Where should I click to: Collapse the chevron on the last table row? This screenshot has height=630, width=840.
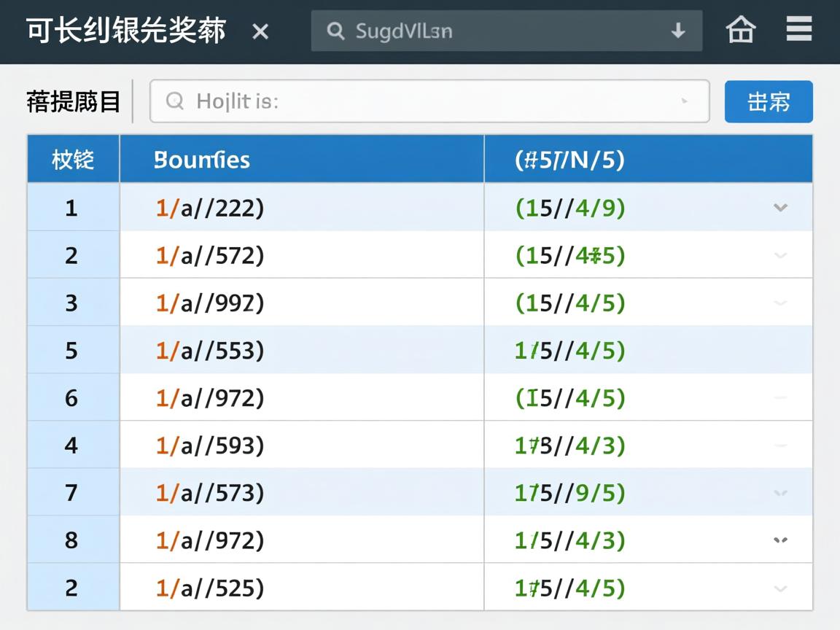[x=780, y=588]
